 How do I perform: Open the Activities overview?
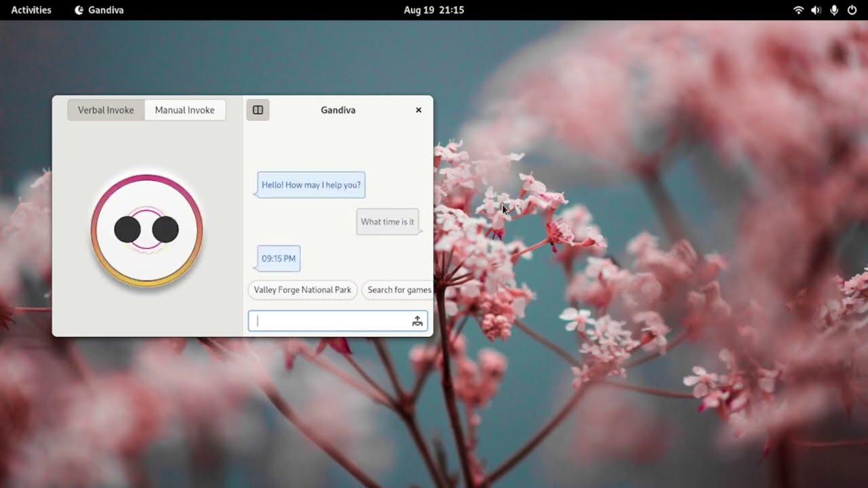31,10
